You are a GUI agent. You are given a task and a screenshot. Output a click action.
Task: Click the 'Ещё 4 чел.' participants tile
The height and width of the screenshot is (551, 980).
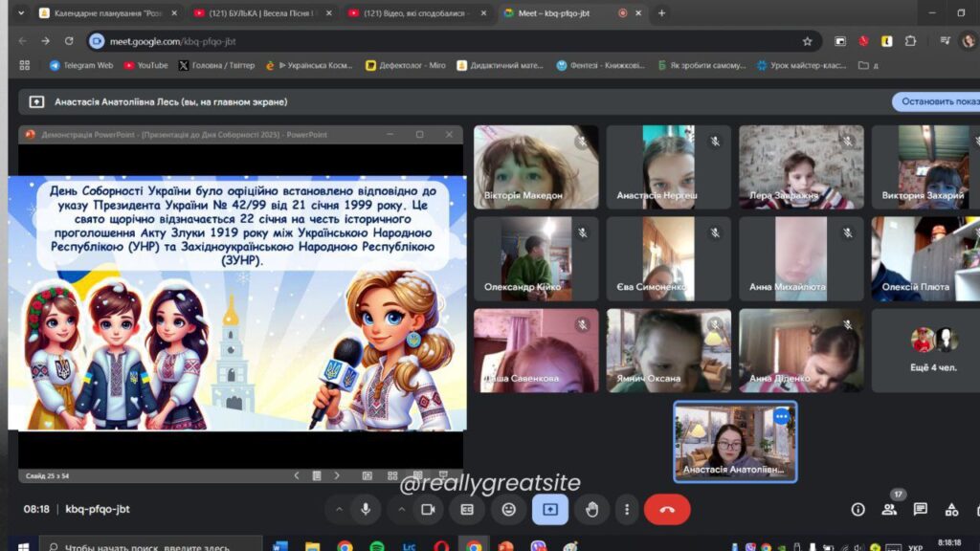[x=933, y=351]
